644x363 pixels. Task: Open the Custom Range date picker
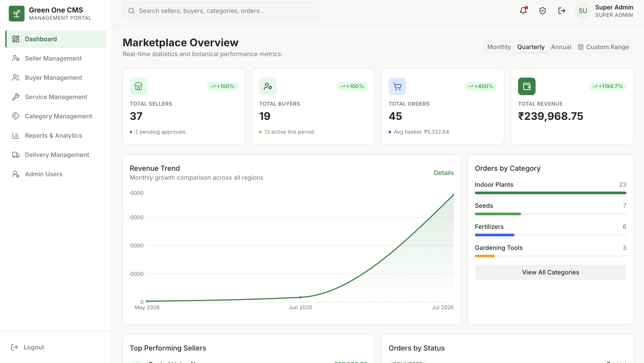[603, 47]
